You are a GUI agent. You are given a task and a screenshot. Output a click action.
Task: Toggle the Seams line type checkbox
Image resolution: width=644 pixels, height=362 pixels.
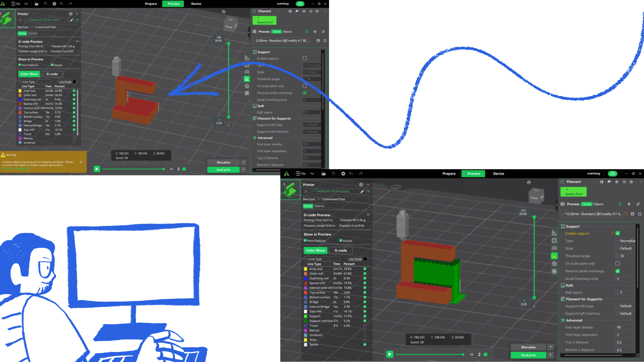pos(365,345)
